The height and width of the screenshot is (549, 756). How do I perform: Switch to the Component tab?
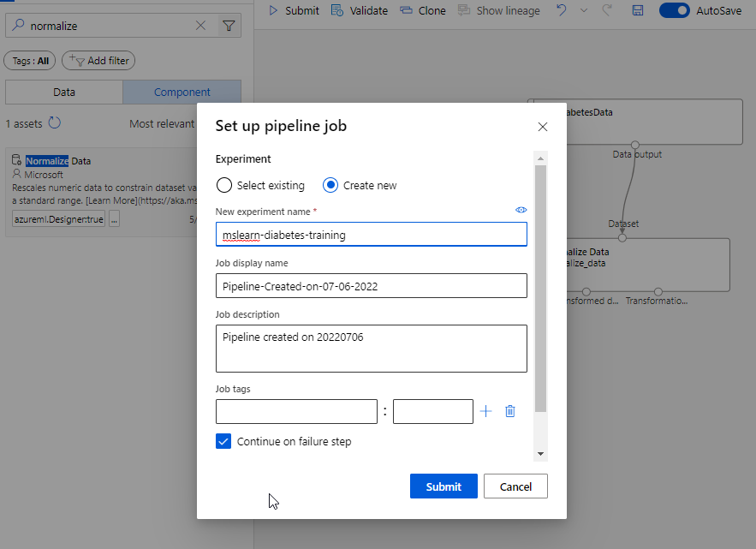(x=182, y=92)
